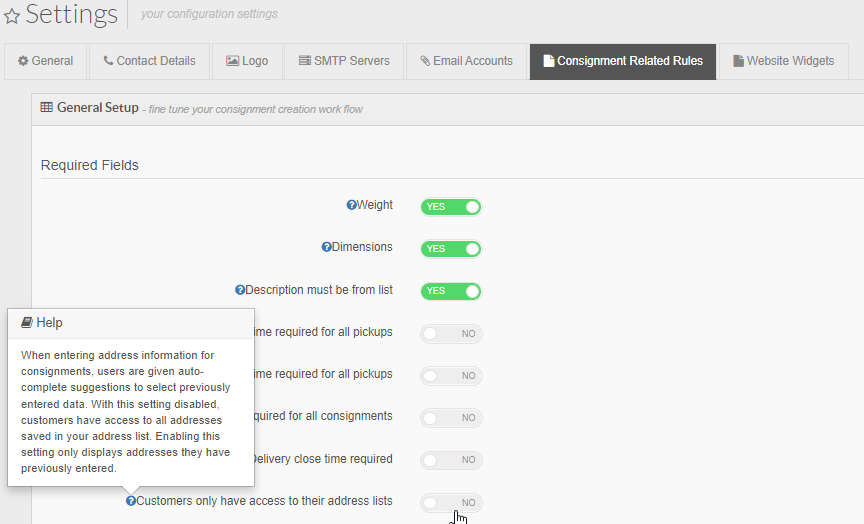
Task: Disable Description must be from list switch
Action: tap(451, 291)
